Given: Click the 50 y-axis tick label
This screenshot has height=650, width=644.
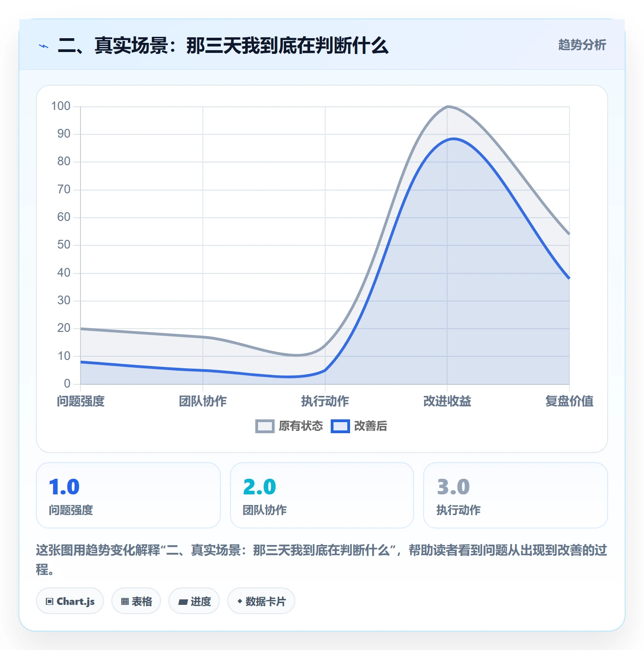Looking at the screenshot, I should (x=64, y=245).
